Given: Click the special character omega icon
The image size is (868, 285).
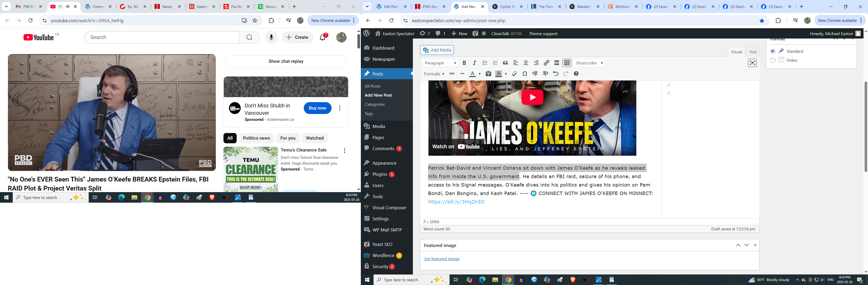Looking at the screenshot, I should [525, 74].
